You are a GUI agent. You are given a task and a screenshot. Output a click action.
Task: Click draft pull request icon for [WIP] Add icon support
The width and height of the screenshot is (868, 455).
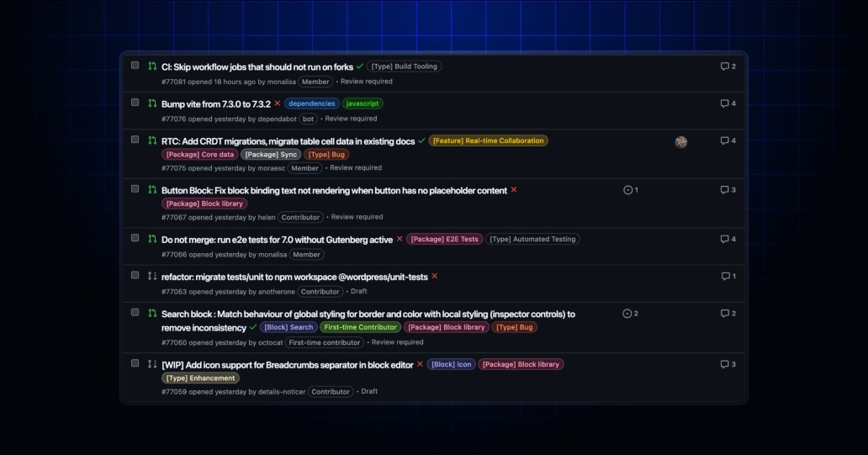tap(152, 363)
